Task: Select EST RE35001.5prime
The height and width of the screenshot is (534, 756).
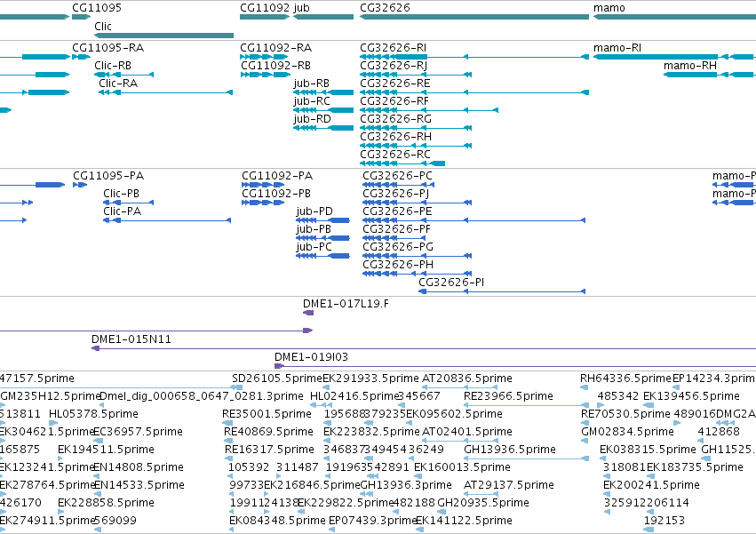Action: (227, 423)
